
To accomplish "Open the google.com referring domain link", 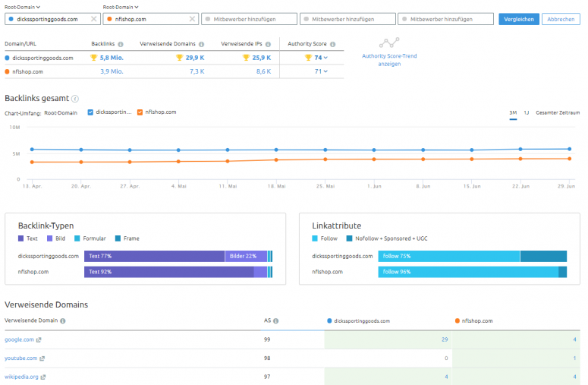I will click(x=19, y=339).
